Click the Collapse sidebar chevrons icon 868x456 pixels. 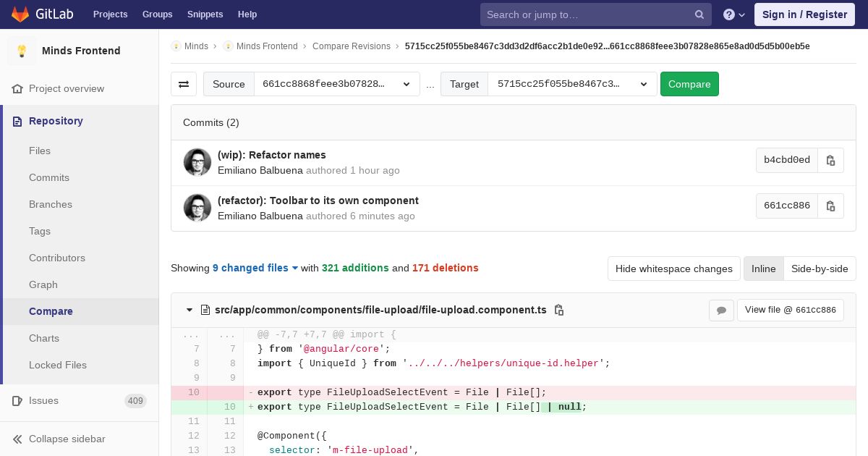(x=17, y=439)
